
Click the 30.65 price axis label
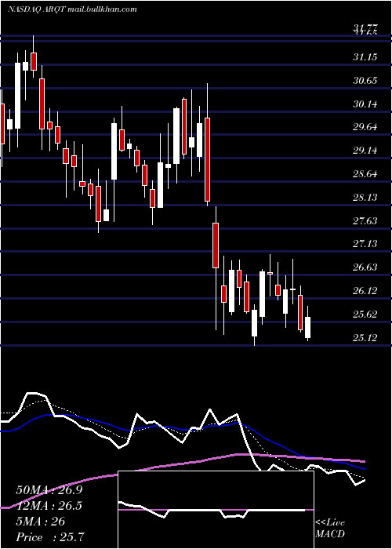point(365,81)
